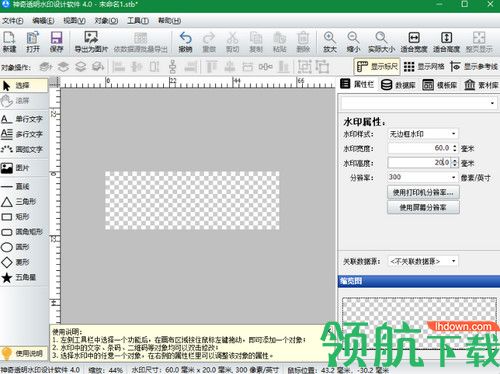
Task: Select the 多行文字 multi-line text tool
Action: coord(24,134)
